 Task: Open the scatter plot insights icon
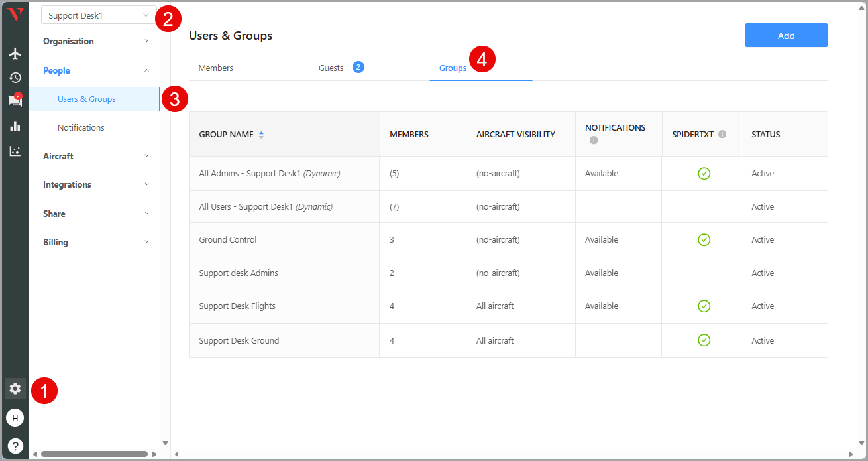click(x=15, y=151)
